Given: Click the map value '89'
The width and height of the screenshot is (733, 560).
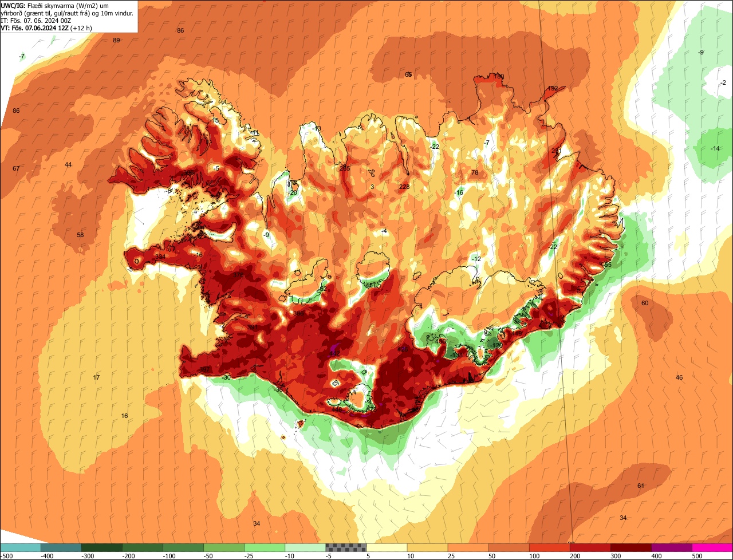Looking at the screenshot, I should point(116,41).
